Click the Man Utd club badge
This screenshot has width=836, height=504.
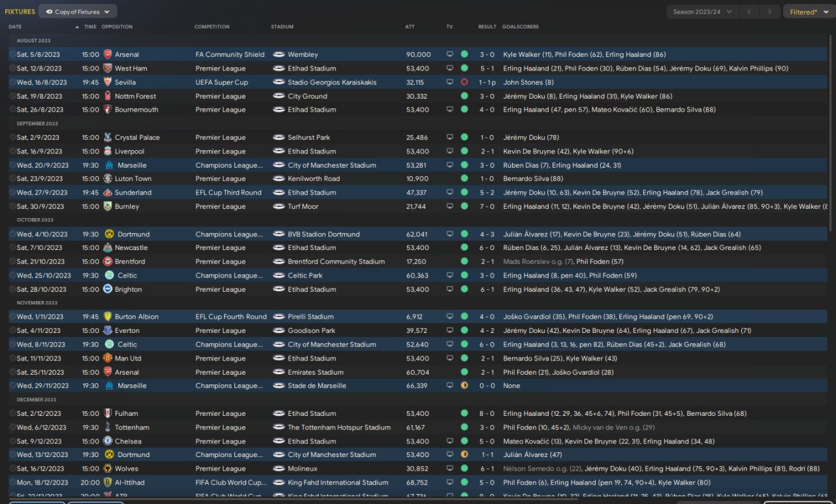point(108,358)
